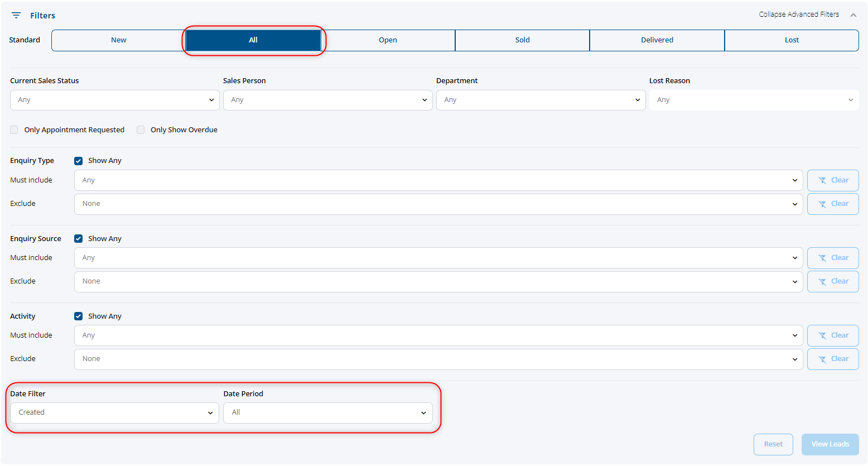Click the Filters heading text
The height and width of the screenshot is (466, 868).
coord(43,16)
